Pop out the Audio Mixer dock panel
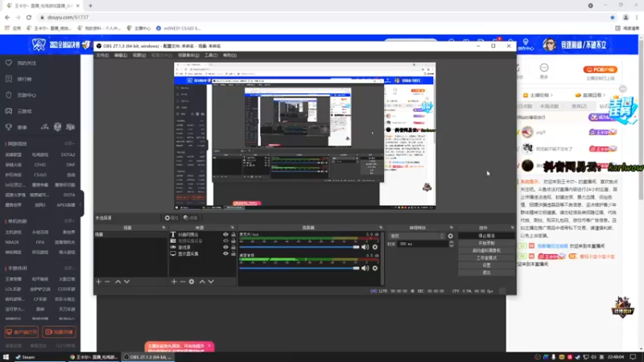Screen dimensions: 644x362 click(381, 228)
